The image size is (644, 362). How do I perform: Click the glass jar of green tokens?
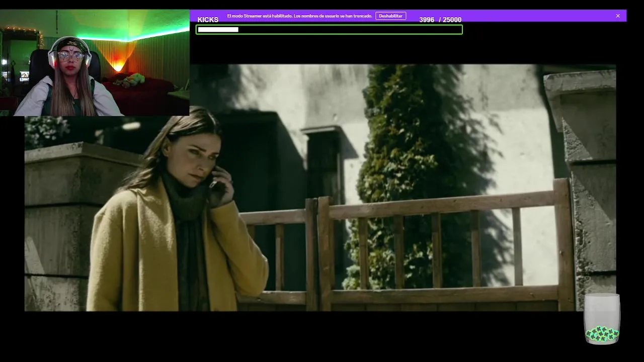coord(602,319)
